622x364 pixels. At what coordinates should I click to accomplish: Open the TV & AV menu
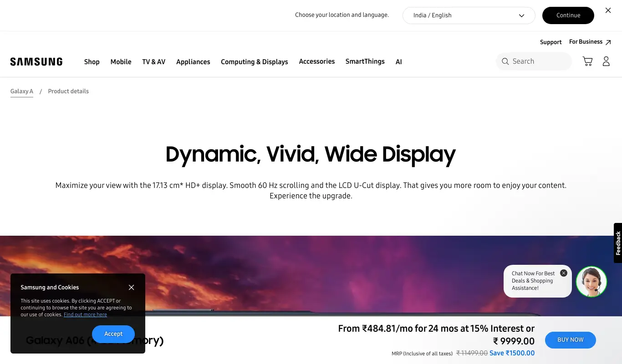154,62
